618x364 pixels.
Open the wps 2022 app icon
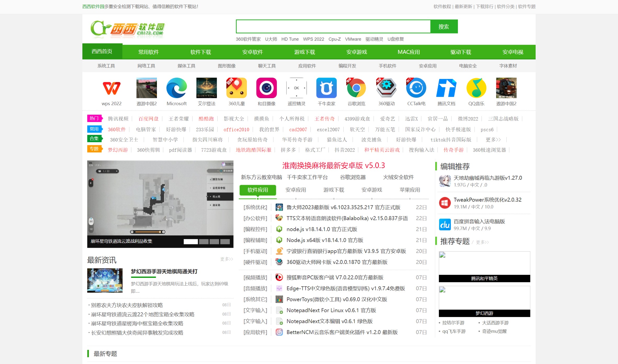point(111,88)
